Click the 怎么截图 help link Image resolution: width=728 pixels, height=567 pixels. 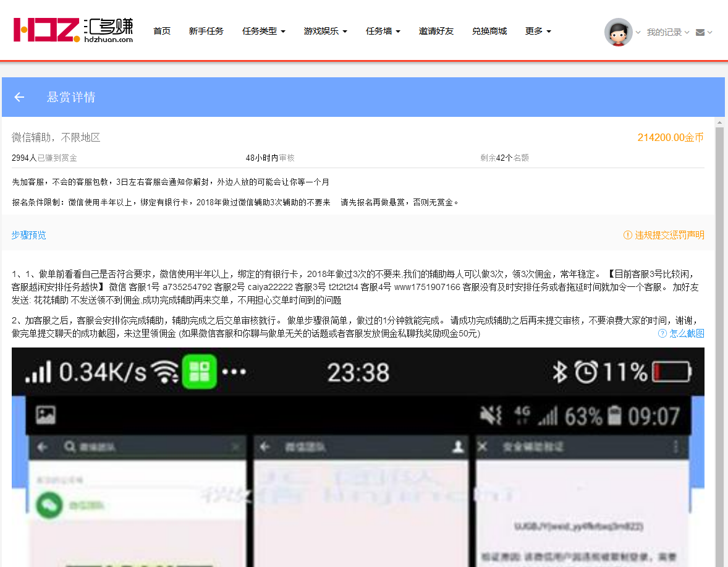coord(687,333)
